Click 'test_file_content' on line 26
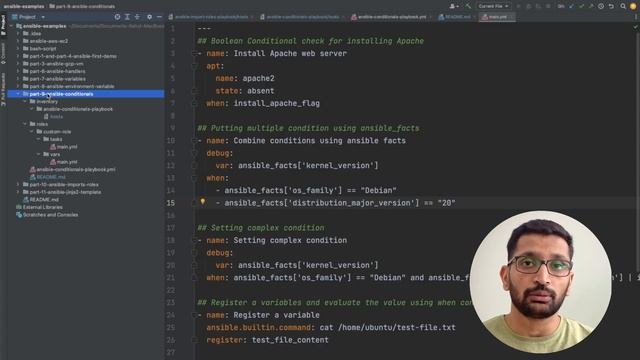This screenshot has width=640, height=360. click(290, 340)
